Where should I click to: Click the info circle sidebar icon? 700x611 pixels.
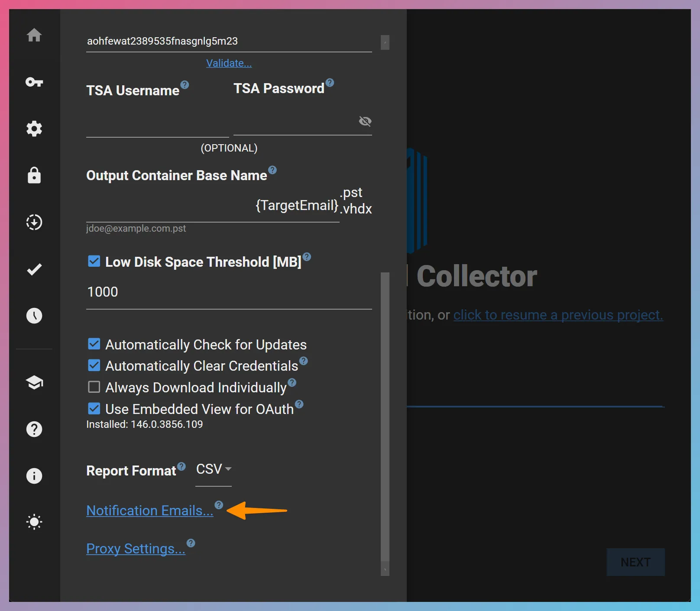(x=34, y=476)
